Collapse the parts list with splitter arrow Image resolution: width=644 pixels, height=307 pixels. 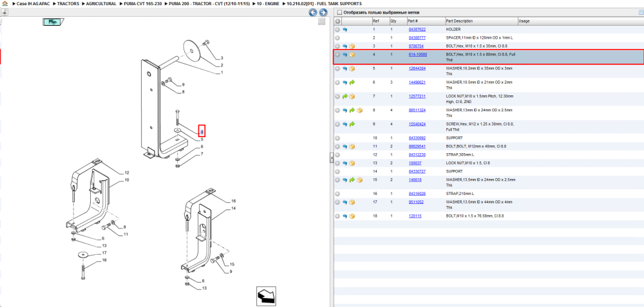coord(332,158)
